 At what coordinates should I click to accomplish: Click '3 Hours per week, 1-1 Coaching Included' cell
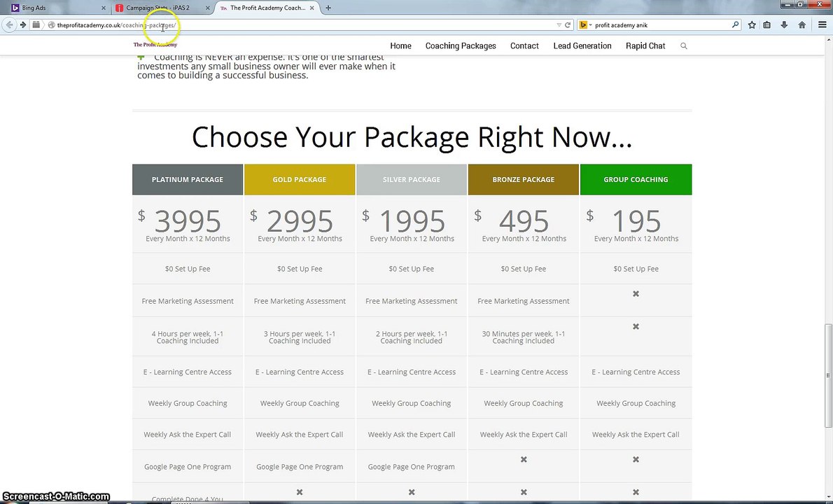coord(300,337)
